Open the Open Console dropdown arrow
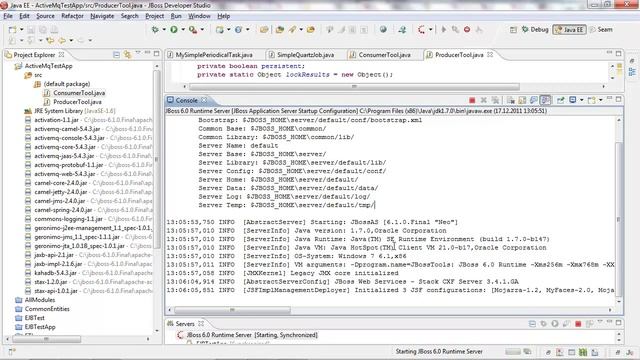This screenshot has width=640, height=360. coord(600,100)
